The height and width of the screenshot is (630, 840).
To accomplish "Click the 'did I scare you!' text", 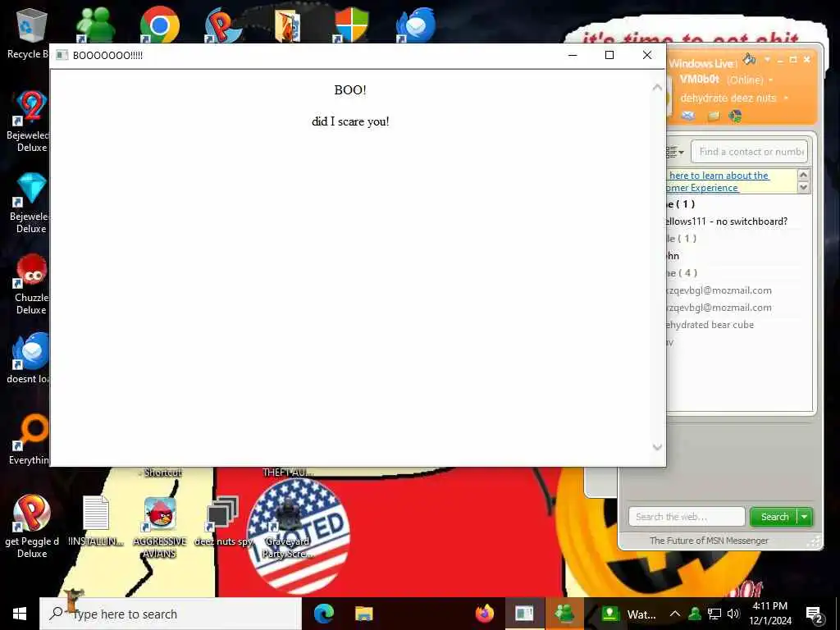I will 350,121.
